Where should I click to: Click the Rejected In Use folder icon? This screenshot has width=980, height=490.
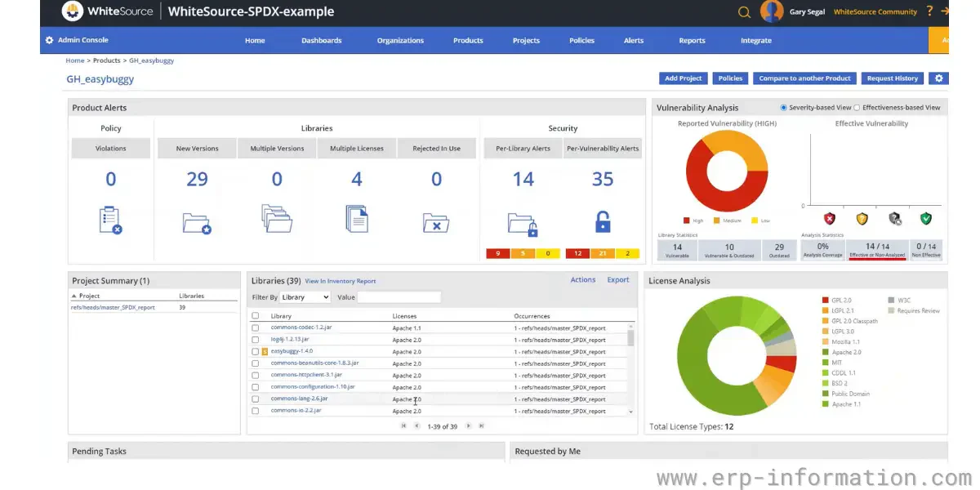pyautogui.click(x=436, y=223)
